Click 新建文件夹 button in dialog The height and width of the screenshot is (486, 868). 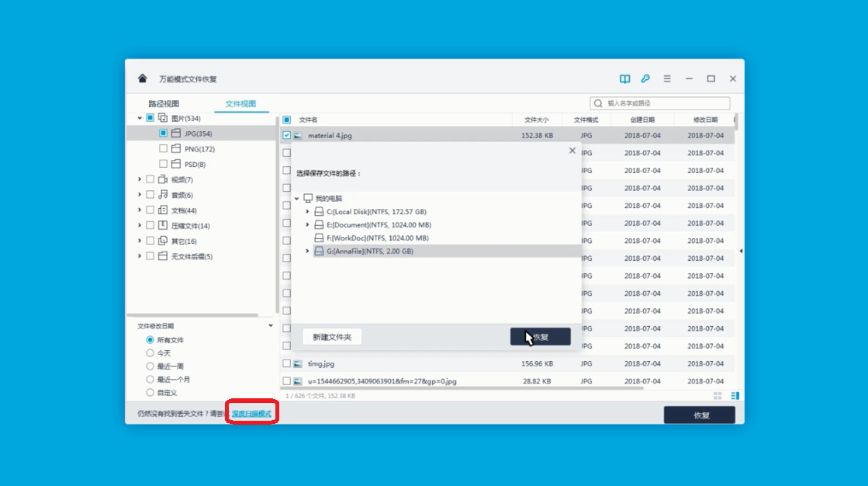(x=332, y=337)
